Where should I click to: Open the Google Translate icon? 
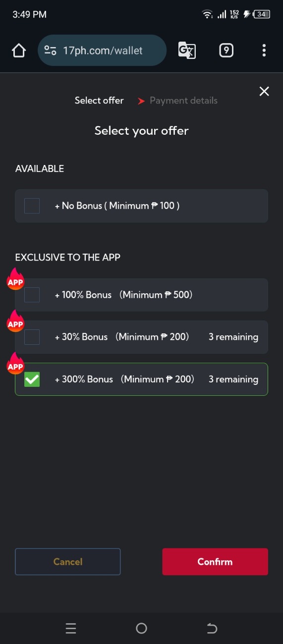coord(187,51)
